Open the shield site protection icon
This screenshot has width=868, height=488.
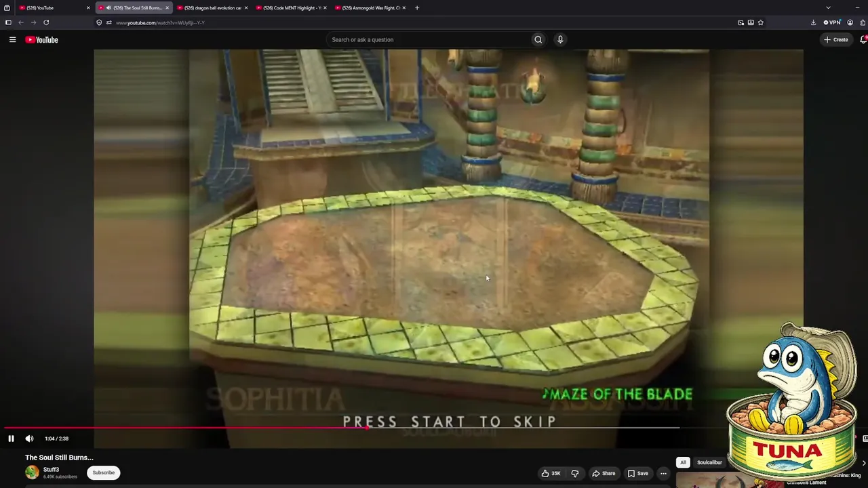click(99, 22)
